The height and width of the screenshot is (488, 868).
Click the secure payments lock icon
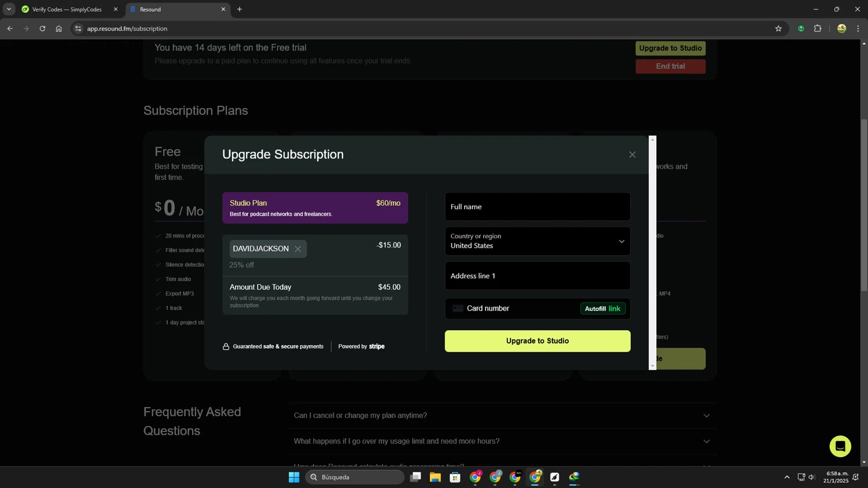click(226, 347)
